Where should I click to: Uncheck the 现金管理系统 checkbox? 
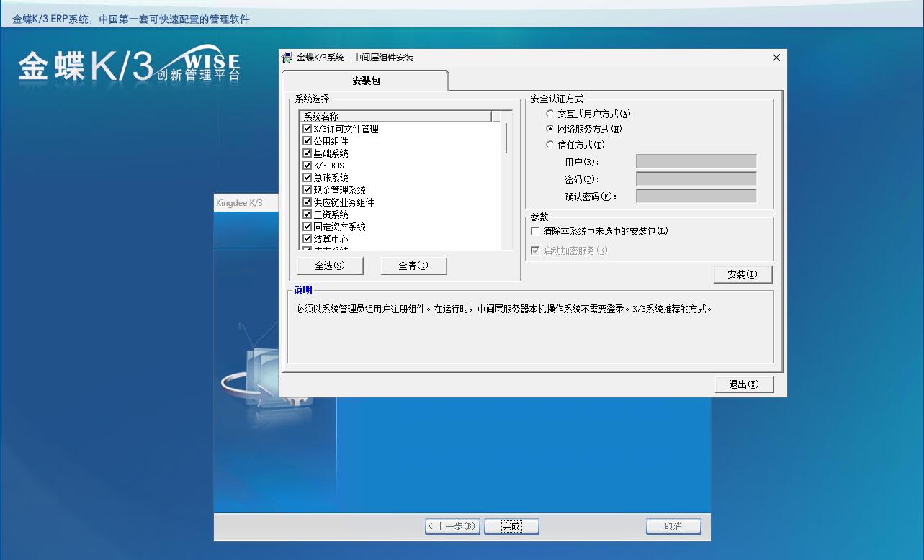coord(307,190)
